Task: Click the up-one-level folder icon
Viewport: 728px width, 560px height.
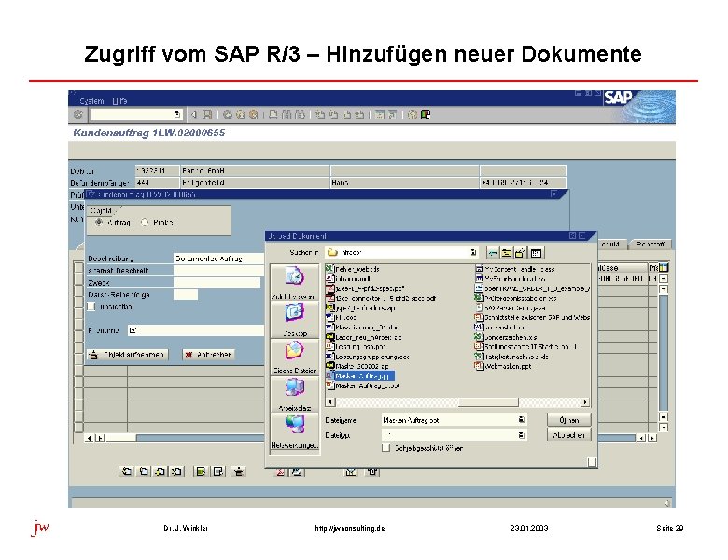Action: pyautogui.click(x=507, y=253)
